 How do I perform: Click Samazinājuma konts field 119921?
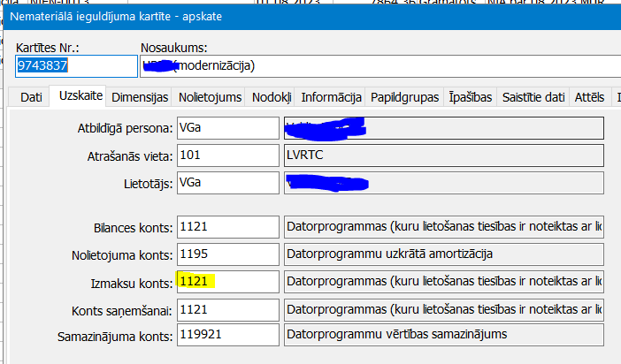[x=227, y=335]
